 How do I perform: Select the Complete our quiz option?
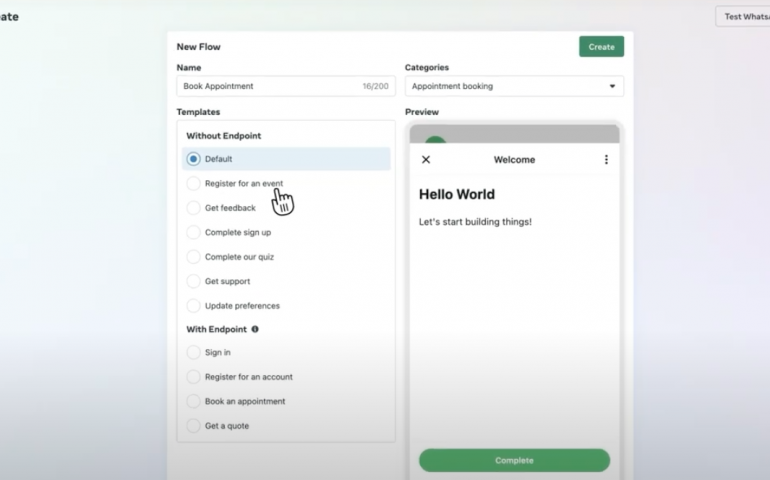tap(194, 257)
